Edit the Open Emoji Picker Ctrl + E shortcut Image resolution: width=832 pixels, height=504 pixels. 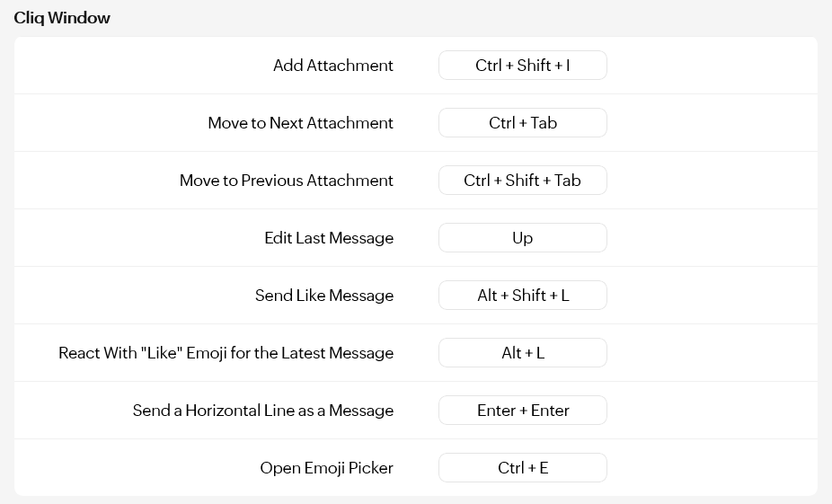522,468
